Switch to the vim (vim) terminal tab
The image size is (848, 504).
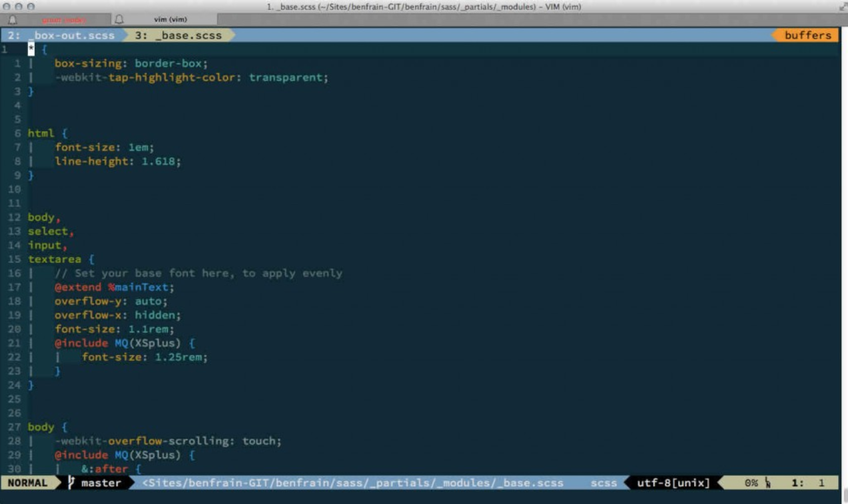coord(171,20)
